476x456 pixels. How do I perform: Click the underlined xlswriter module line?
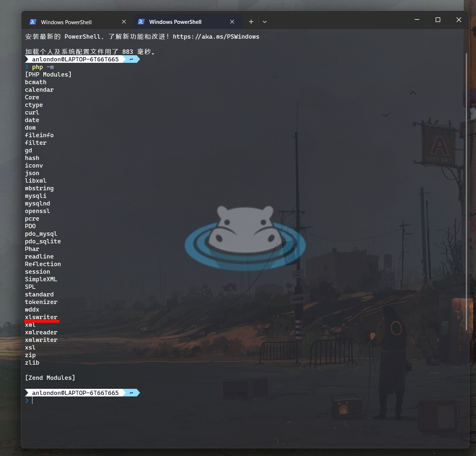pos(41,317)
